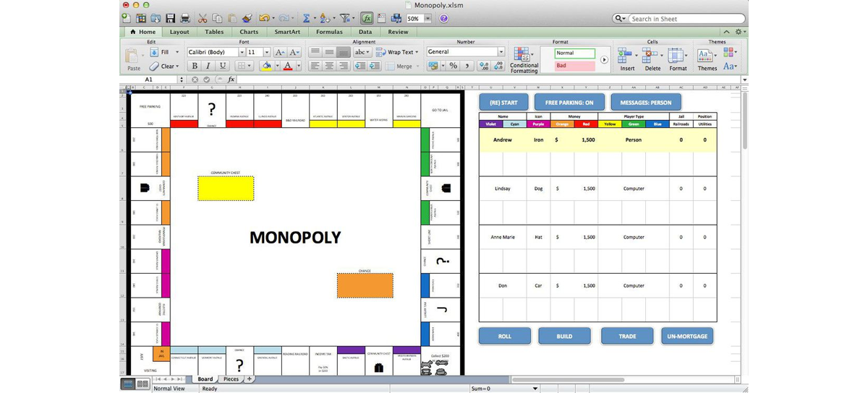This screenshot has height=393, width=868.
Task: Click the yellow fill color bucket
Action: click(x=265, y=66)
